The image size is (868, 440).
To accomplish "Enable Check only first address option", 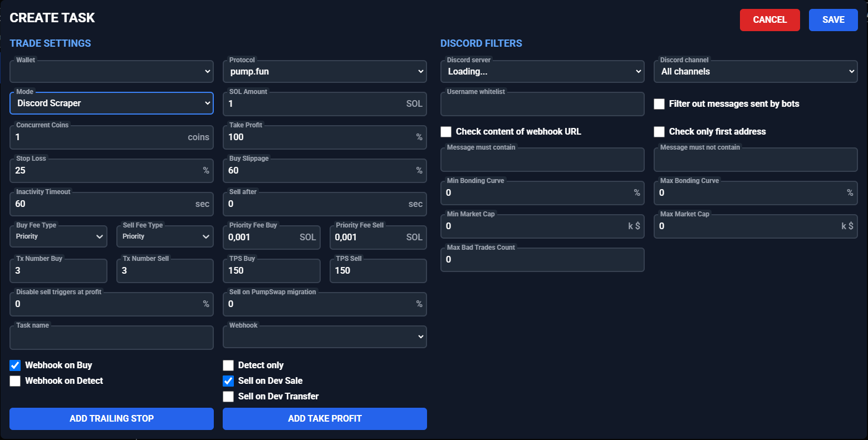I will (x=659, y=132).
